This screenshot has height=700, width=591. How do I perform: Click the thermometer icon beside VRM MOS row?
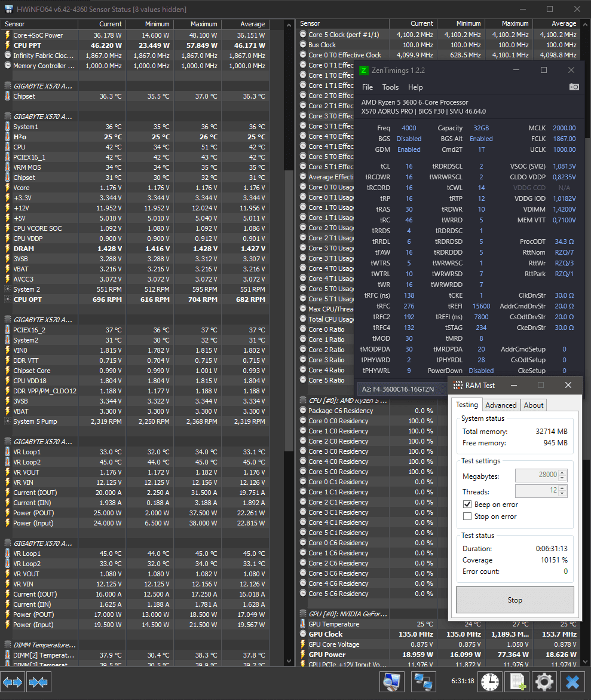click(x=7, y=167)
